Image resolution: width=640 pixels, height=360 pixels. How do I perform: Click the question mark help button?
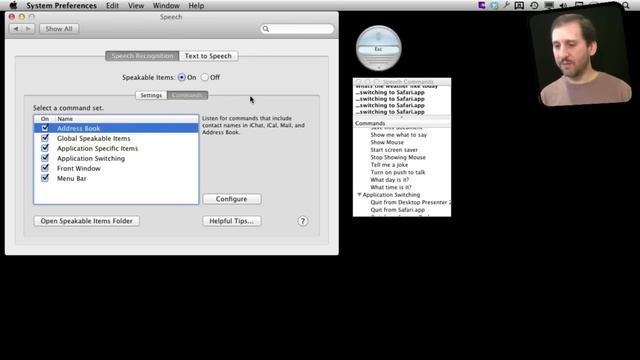click(x=302, y=221)
